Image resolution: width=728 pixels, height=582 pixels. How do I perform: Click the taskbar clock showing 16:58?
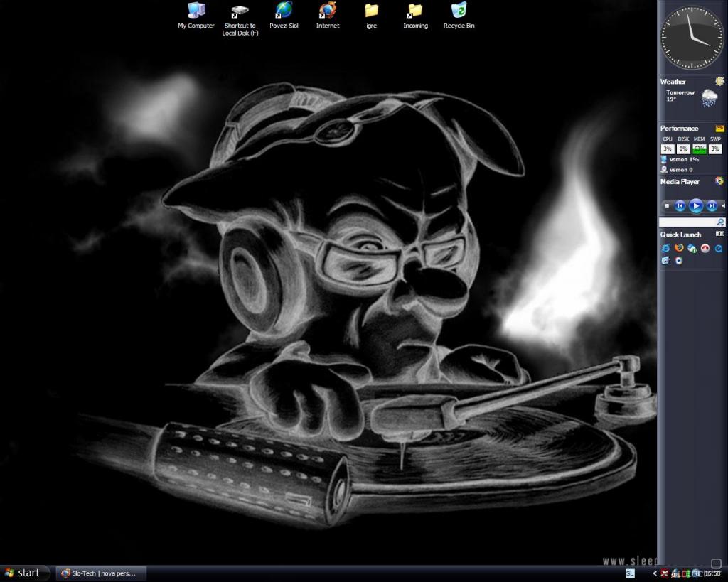tap(712, 573)
